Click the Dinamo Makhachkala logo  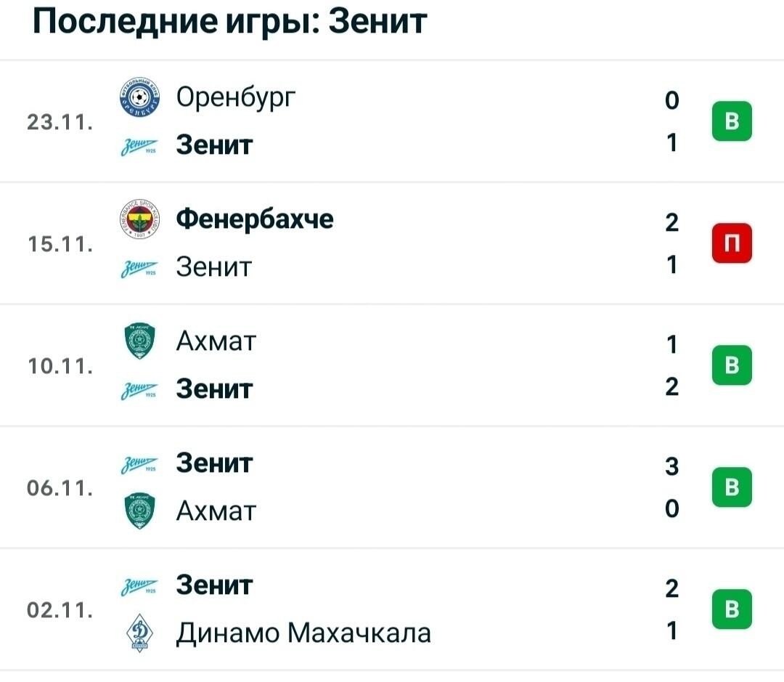coord(139,633)
